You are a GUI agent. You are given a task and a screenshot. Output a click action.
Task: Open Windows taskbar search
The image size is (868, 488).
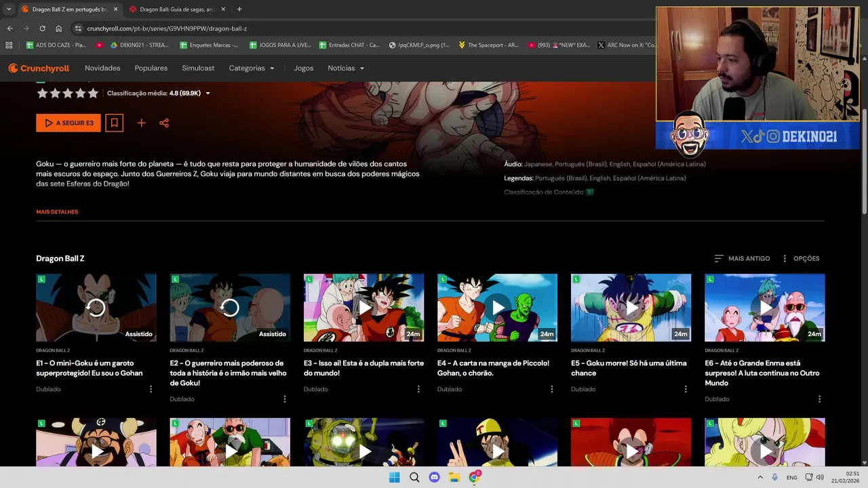click(414, 477)
